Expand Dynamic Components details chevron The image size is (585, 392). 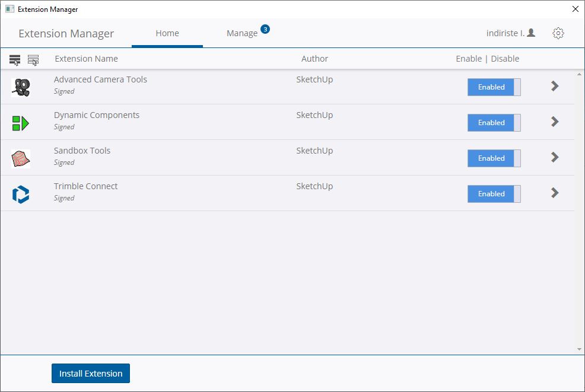tap(555, 122)
